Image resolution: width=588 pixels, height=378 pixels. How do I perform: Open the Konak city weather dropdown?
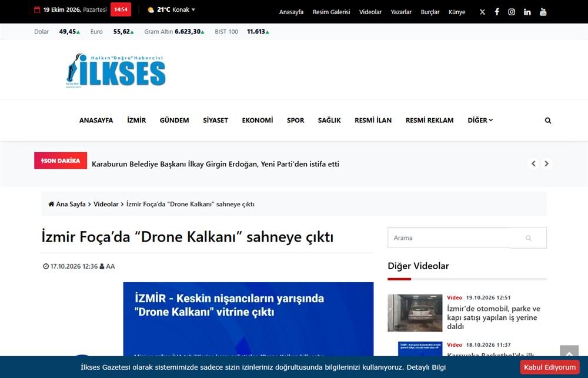tap(183, 10)
